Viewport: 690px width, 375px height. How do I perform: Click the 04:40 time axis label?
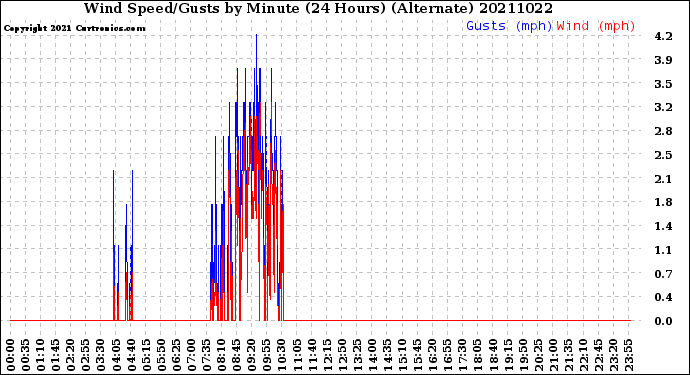coord(131,355)
